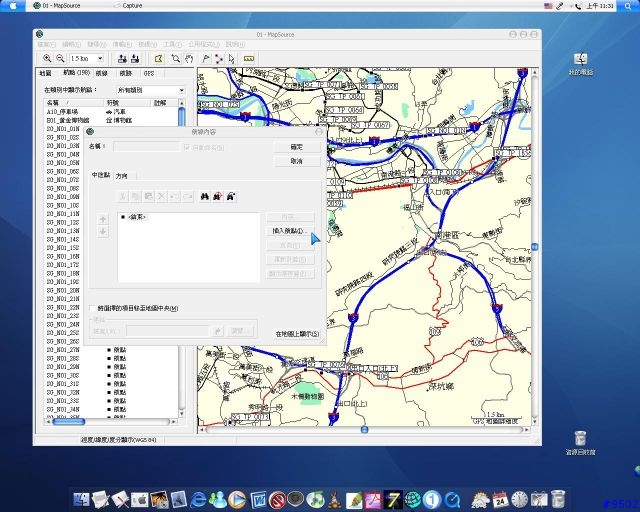640x512 pixels.
Task: Select the waypoint flag tool
Action: [x=206, y=58]
